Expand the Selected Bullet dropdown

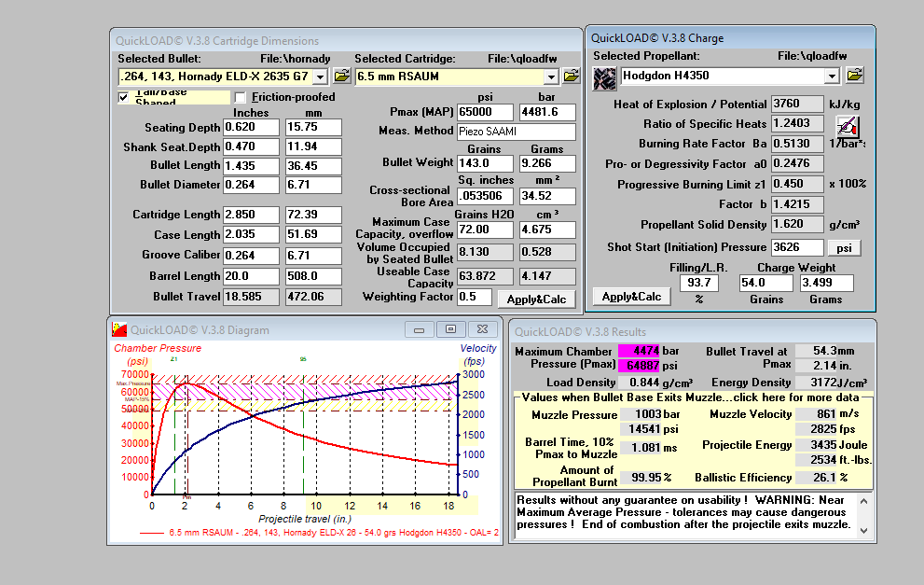(320, 77)
